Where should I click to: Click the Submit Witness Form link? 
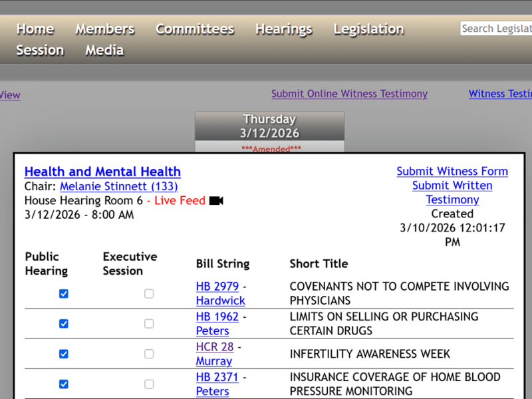pyautogui.click(x=452, y=172)
